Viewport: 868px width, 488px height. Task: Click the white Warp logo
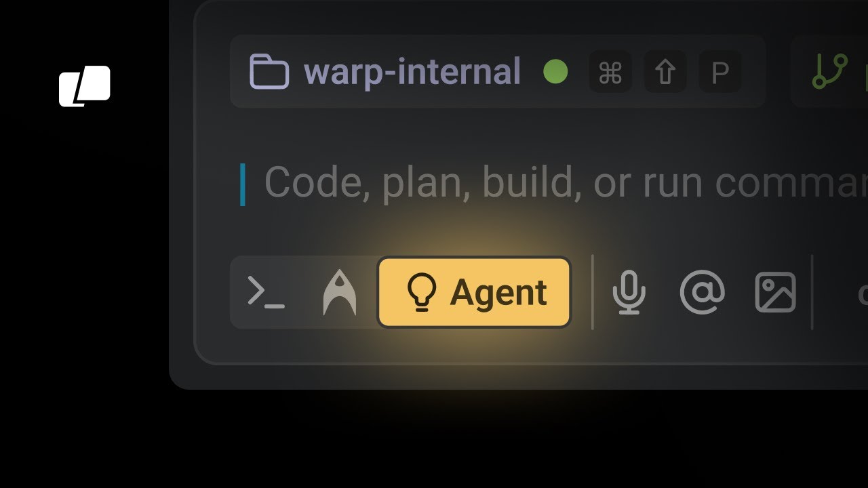(x=85, y=86)
